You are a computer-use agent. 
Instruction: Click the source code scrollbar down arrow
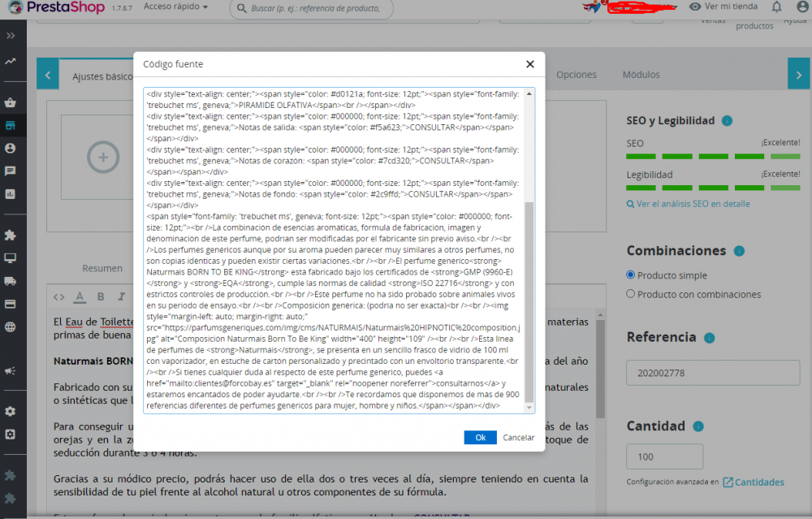pos(529,408)
